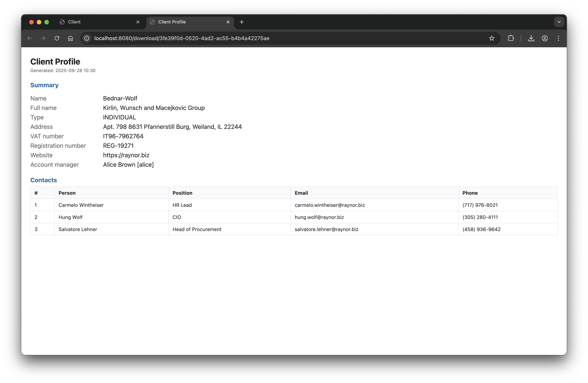Click the https://raynor.biz website text
588x383 pixels.
[126, 155]
